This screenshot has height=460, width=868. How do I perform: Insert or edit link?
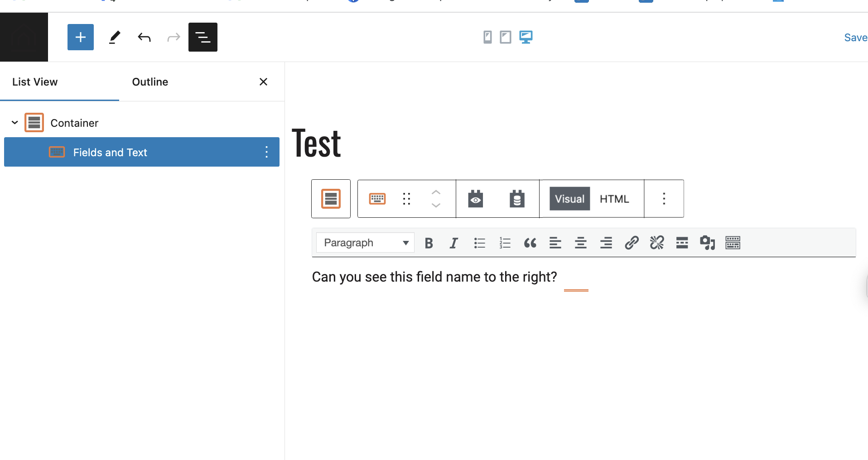coord(632,243)
